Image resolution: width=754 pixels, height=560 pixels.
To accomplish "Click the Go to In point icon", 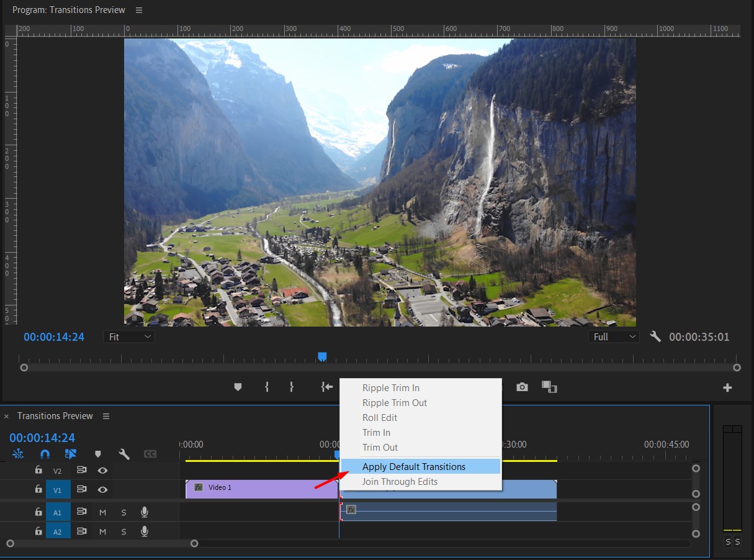I will pyautogui.click(x=327, y=387).
